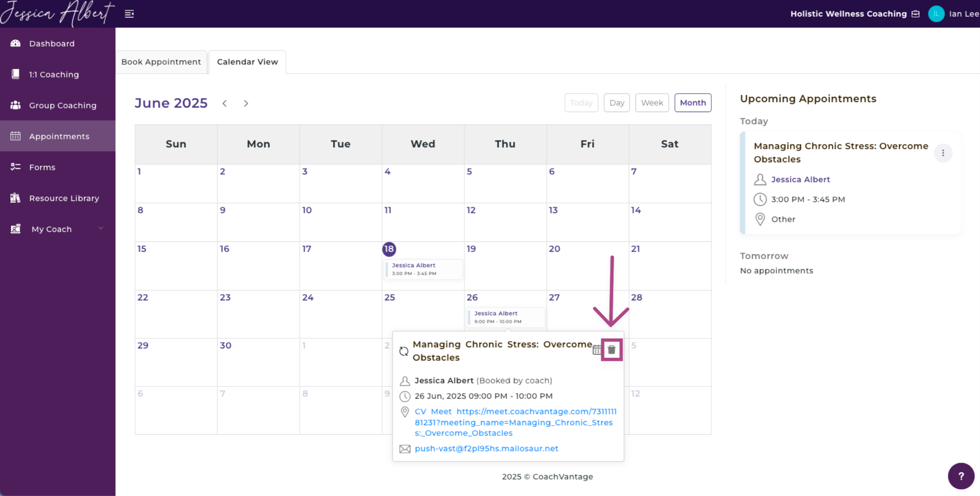
Task: Click the Dashboard icon in sidebar
Action: pos(16,43)
